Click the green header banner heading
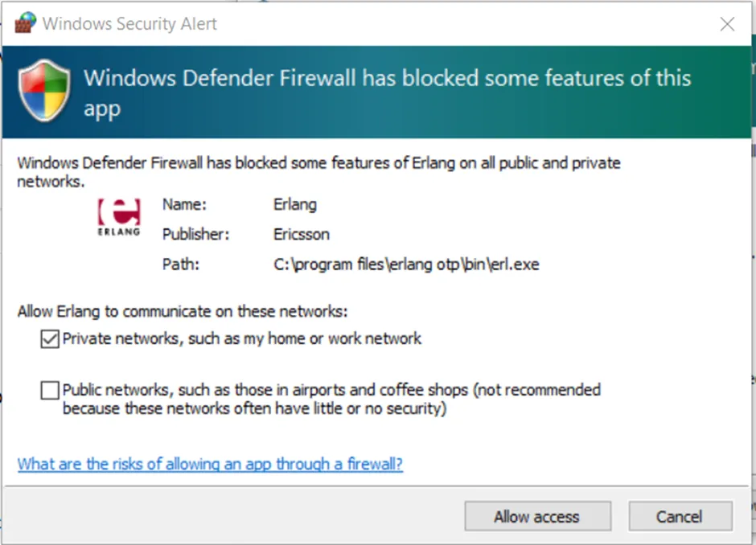The image size is (756, 545). tap(387, 92)
